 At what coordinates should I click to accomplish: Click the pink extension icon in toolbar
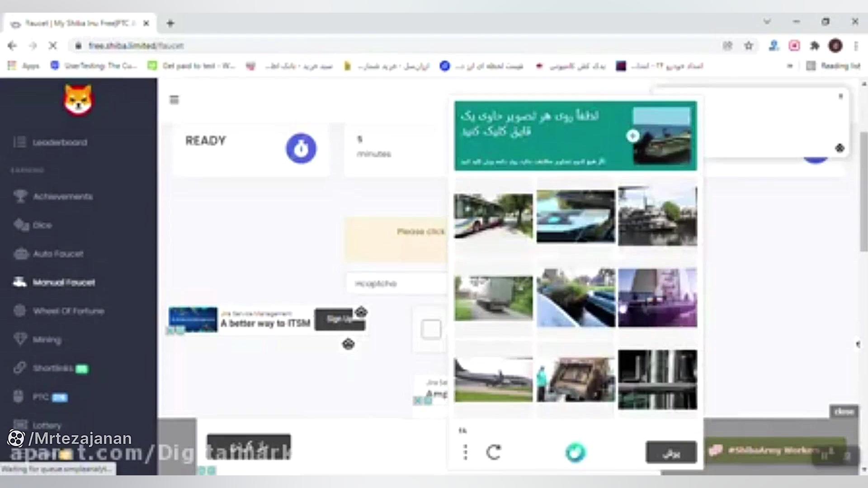click(794, 46)
